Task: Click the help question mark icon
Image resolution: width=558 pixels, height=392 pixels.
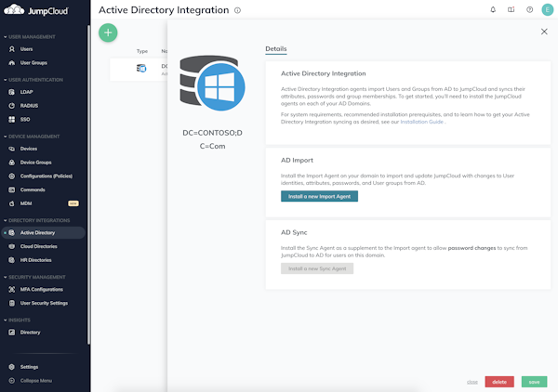Action: click(x=529, y=10)
